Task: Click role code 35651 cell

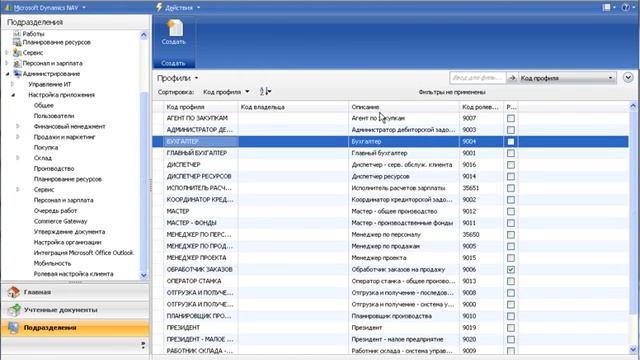Action: point(481,188)
